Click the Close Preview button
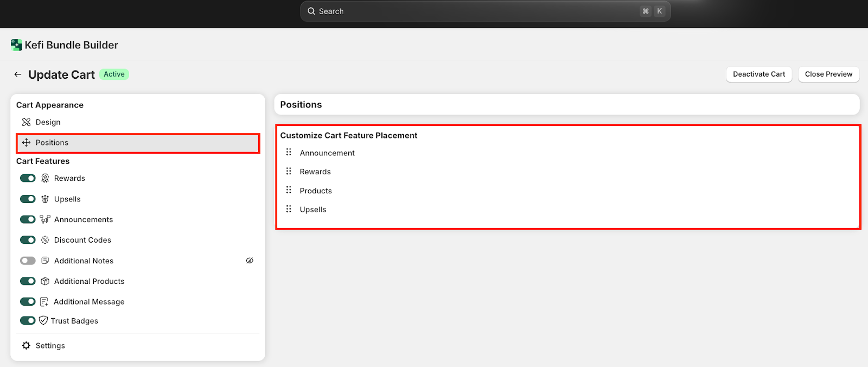Viewport: 868px width, 367px height. click(x=828, y=74)
